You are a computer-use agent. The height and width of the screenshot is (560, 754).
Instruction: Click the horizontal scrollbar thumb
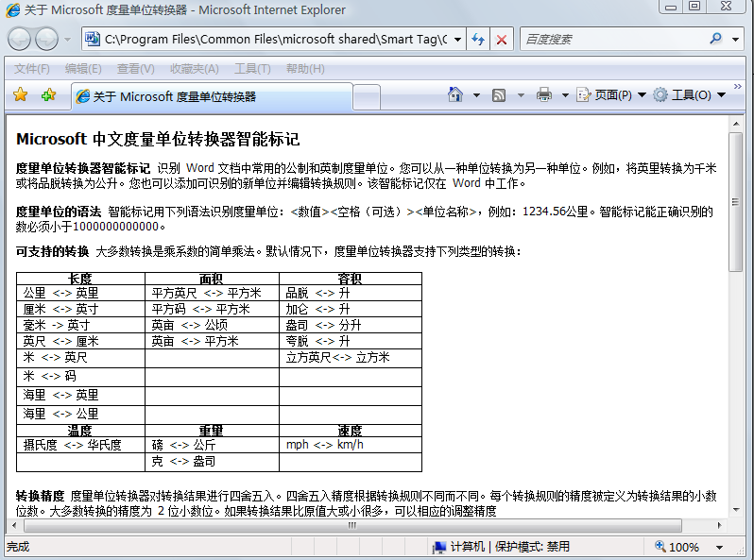point(352,525)
